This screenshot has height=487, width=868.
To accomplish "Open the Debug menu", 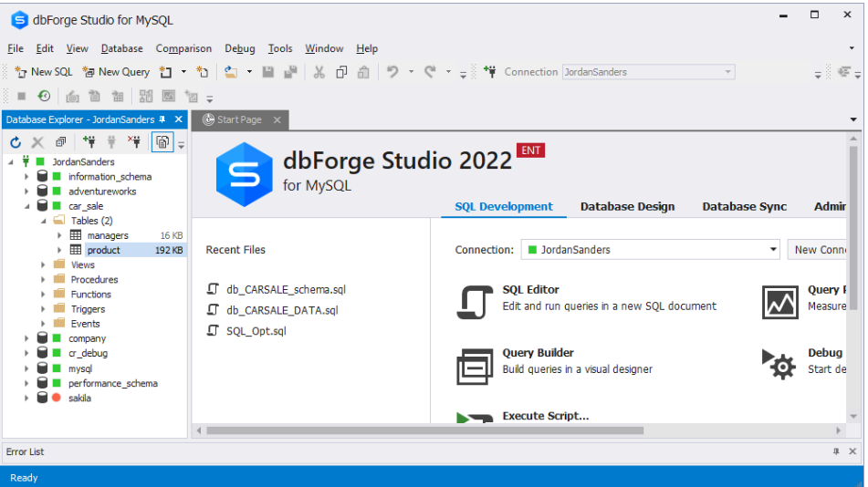I will pyautogui.click(x=240, y=48).
